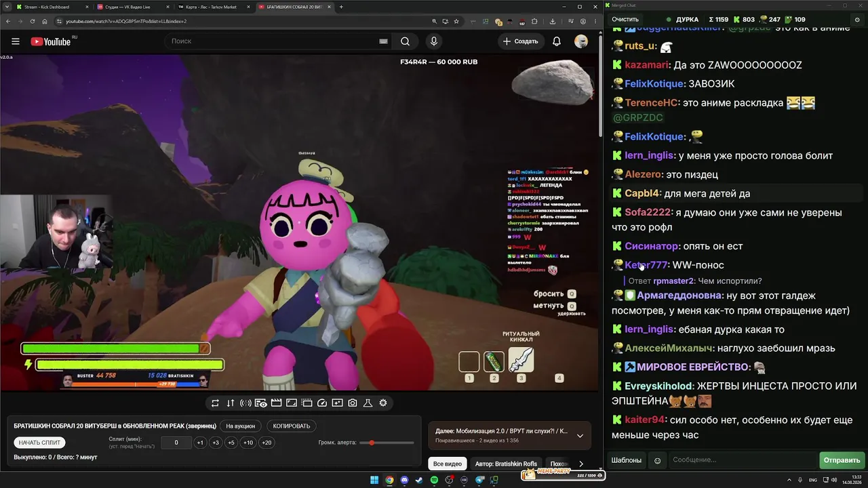Open YouTube notifications bell

click(556, 41)
